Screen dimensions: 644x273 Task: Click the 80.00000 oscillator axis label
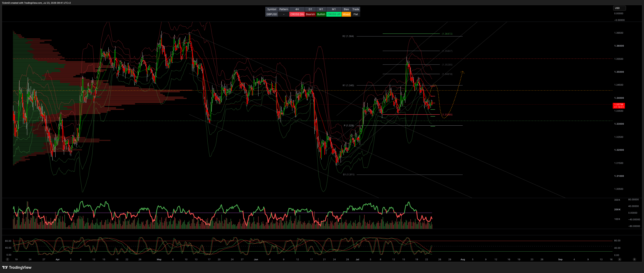tap(633, 200)
